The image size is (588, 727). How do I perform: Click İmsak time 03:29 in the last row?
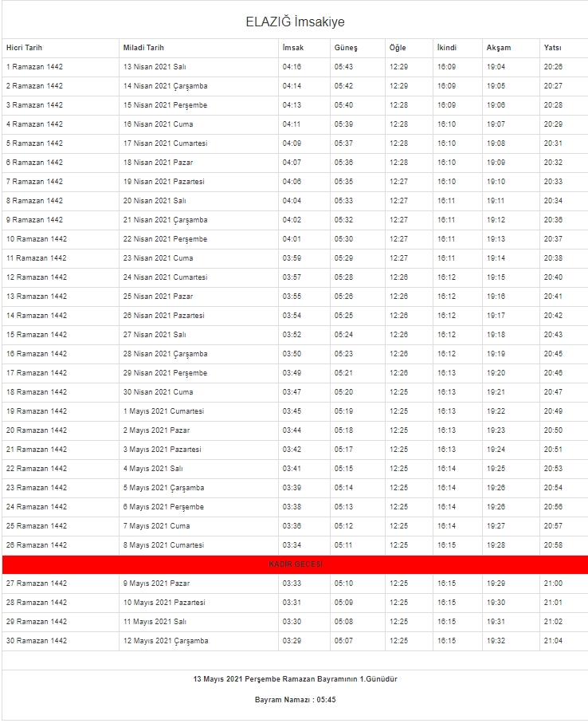[292, 641]
